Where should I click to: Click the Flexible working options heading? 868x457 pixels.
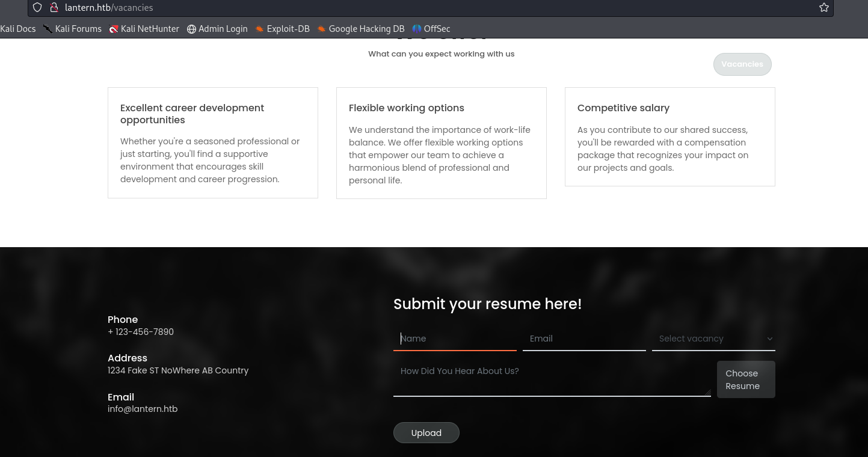407,108
